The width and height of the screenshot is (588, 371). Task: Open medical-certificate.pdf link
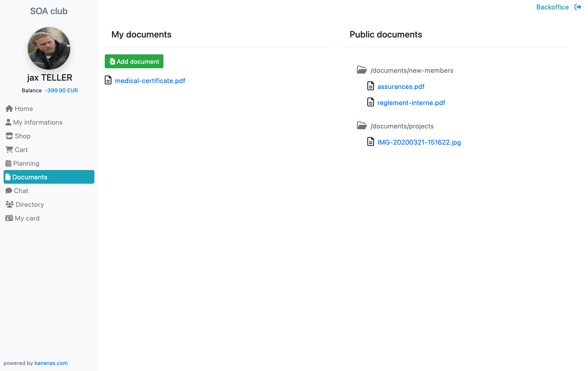150,81
